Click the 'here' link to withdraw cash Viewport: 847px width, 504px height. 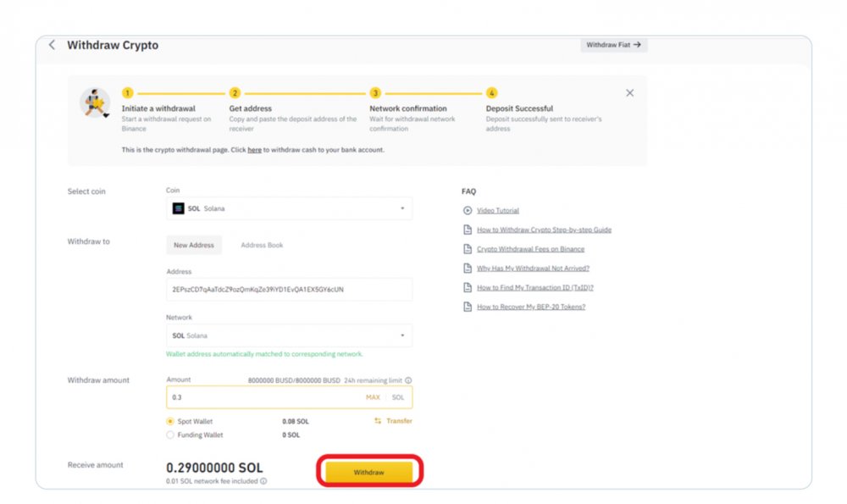pos(254,150)
